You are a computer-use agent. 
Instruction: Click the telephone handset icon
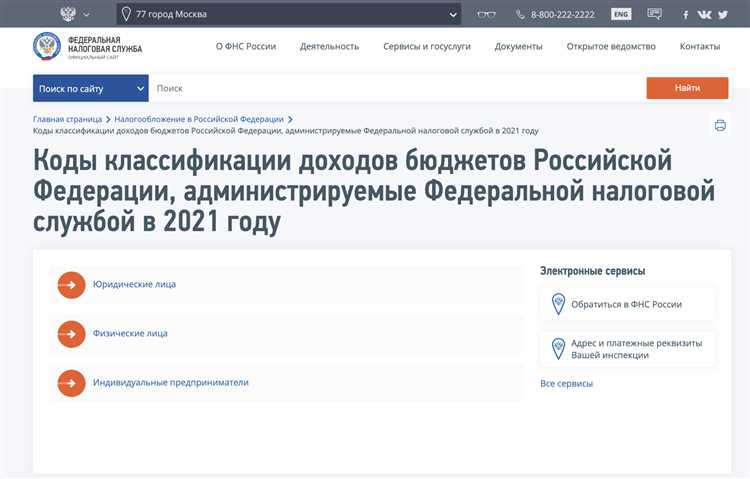(520, 14)
